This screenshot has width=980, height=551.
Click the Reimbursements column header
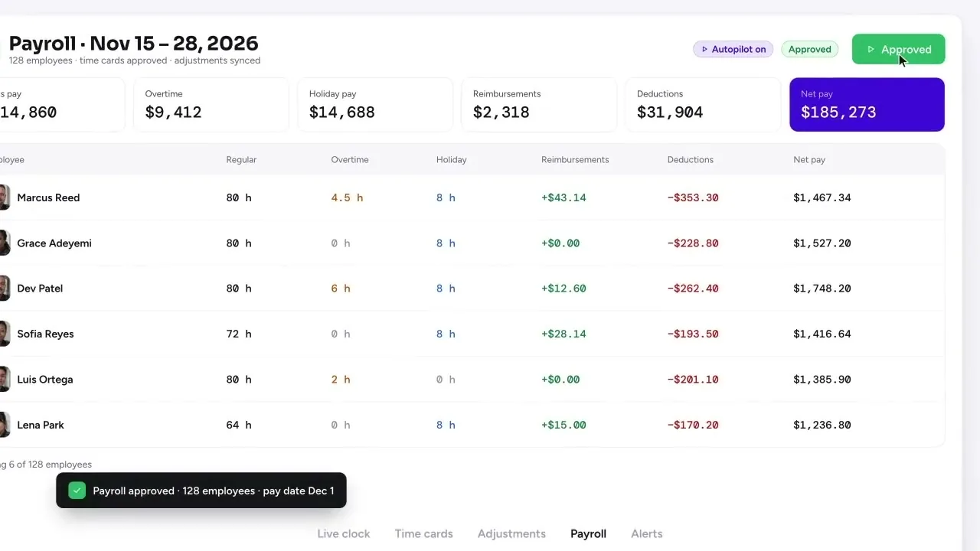(x=575, y=160)
